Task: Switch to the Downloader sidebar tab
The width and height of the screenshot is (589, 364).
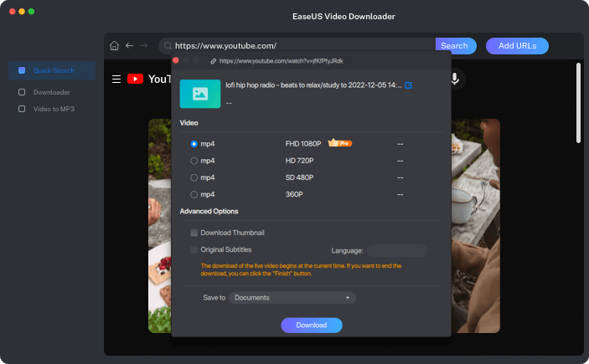Action: (51, 92)
